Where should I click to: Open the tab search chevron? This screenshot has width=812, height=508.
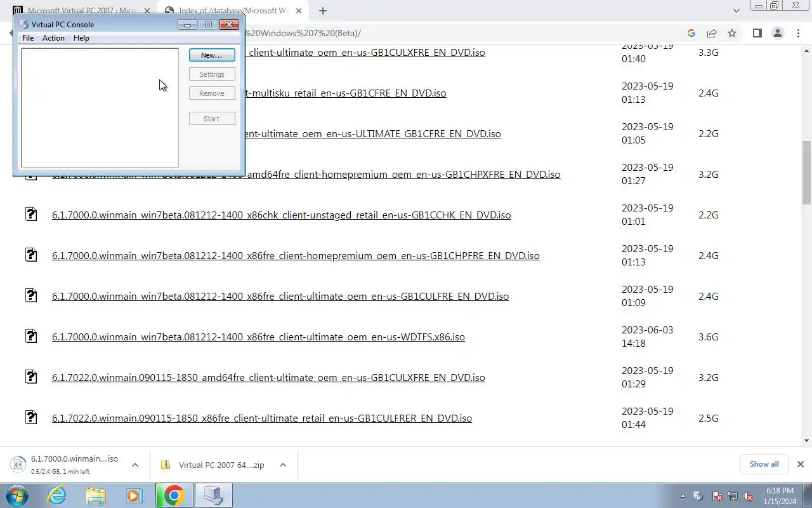point(737,11)
